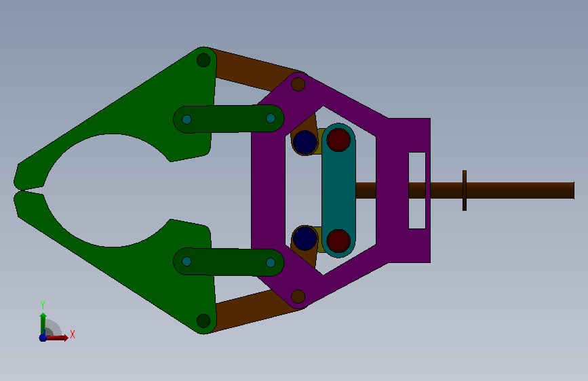Pick the pivot hole at bottom corner of lower jaw
This screenshot has width=588, height=381.
click(x=203, y=321)
